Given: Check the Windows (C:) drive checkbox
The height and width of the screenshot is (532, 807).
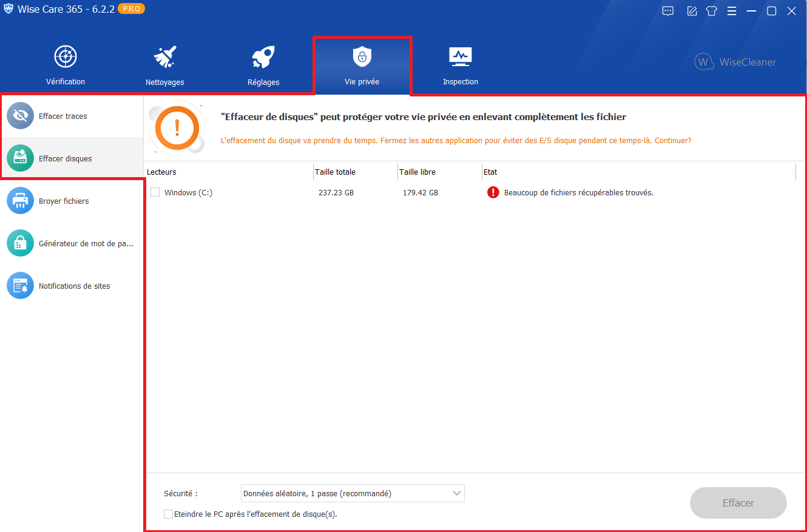Looking at the screenshot, I should tap(155, 192).
